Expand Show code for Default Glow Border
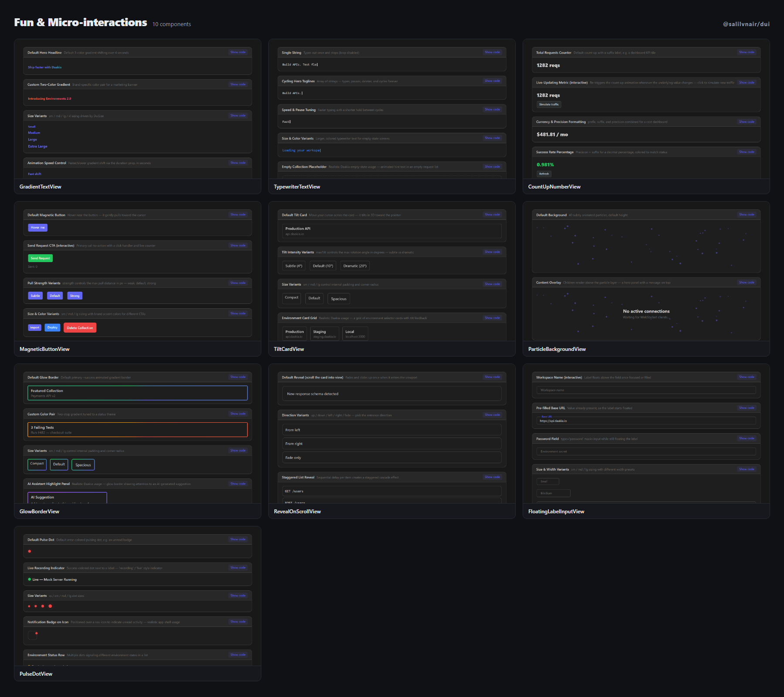Viewport: 784px width, 697px height. click(238, 377)
